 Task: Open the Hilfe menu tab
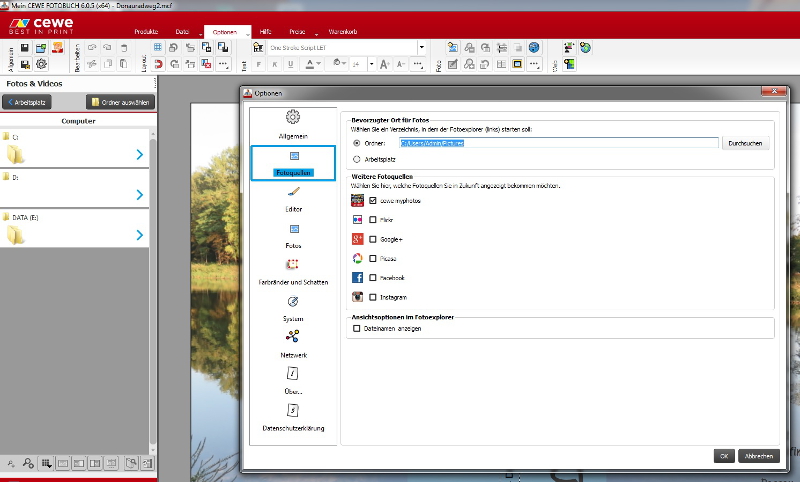click(265, 32)
